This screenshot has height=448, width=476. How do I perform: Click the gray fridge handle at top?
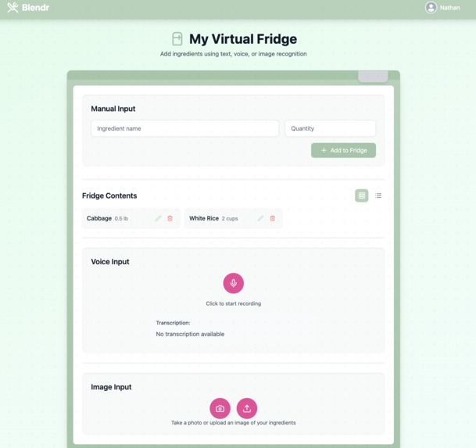(x=373, y=77)
